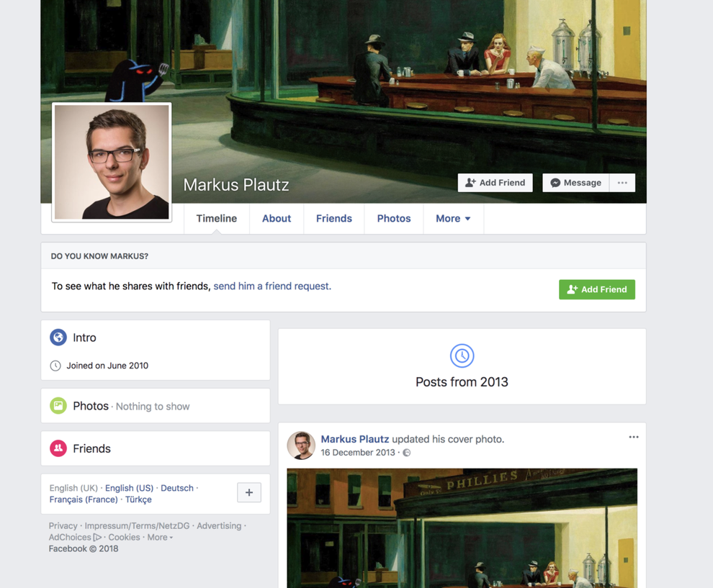Switch language to English (US)
This screenshot has width=713, height=588.
pyautogui.click(x=129, y=488)
